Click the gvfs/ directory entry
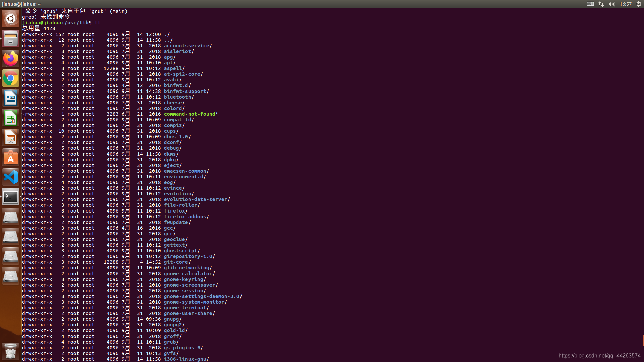The image size is (644, 362). click(x=171, y=353)
